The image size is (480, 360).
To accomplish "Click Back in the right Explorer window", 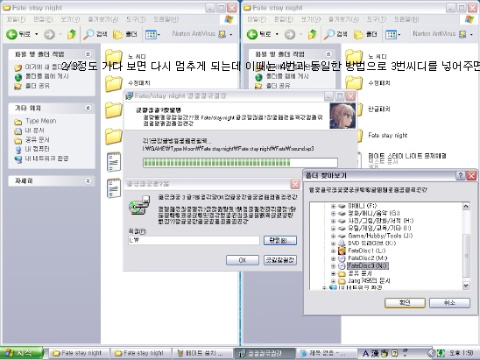I will point(259,34).
